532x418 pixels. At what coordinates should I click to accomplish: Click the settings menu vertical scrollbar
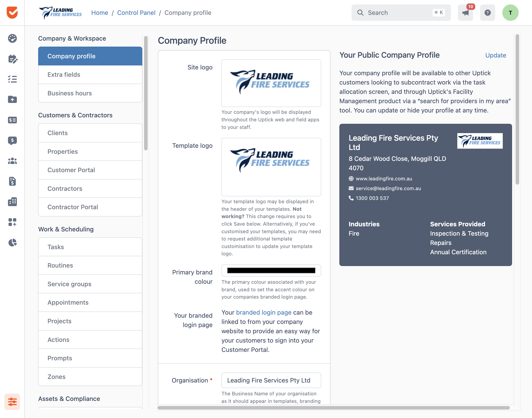tap(146, 93)
